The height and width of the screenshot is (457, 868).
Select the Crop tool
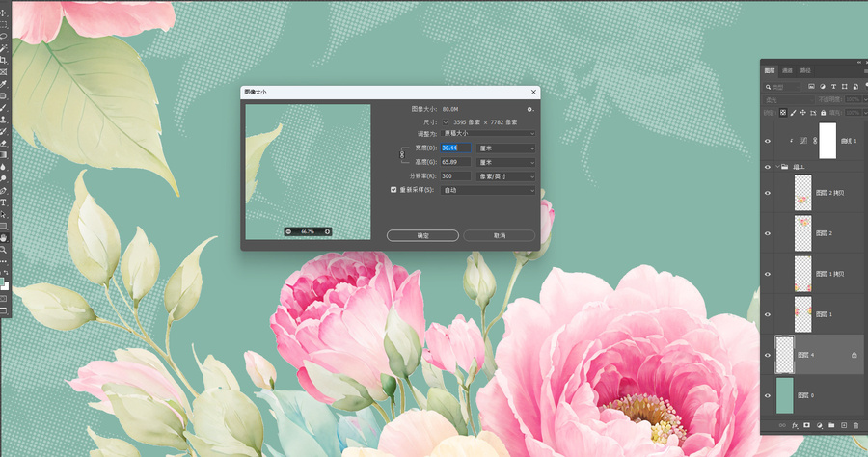3,61
